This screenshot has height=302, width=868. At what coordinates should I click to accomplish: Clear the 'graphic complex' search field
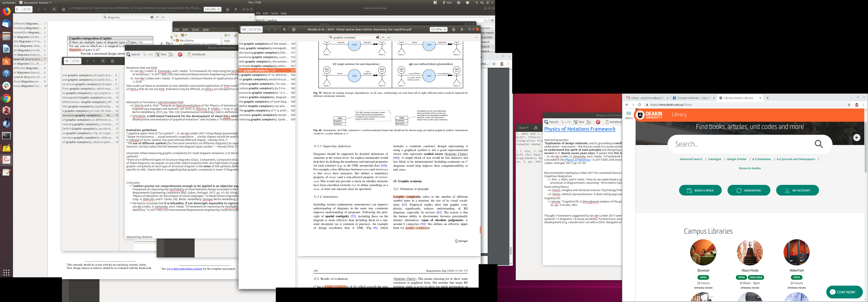coord(377,37)
